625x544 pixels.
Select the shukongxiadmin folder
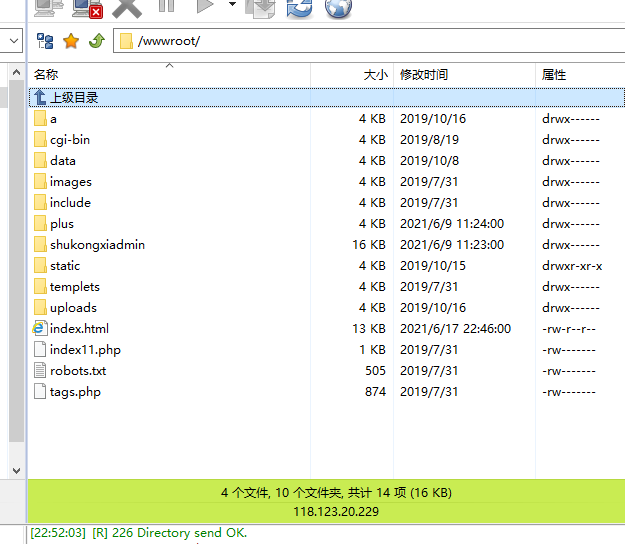point(97,245)
